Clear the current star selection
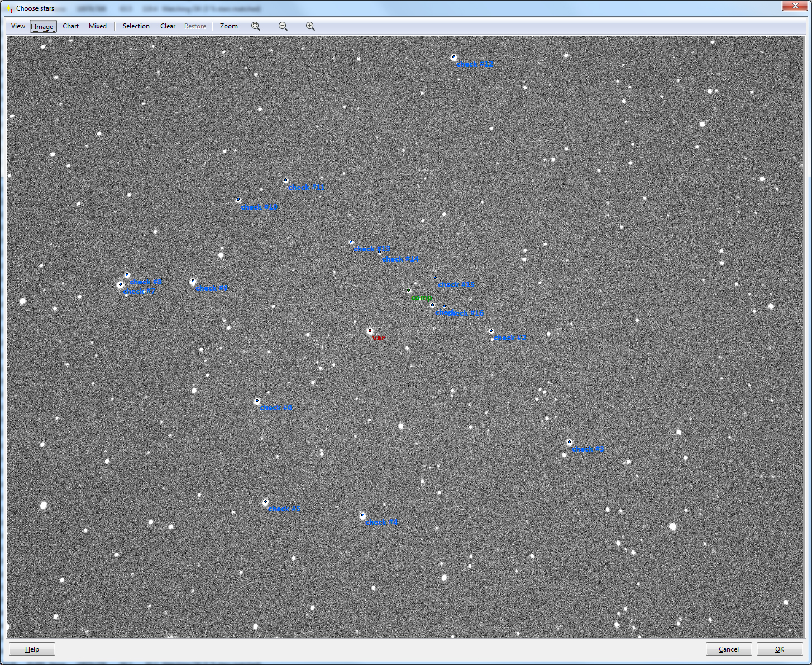This screenshot has height=665, width=812. point(168,26)
